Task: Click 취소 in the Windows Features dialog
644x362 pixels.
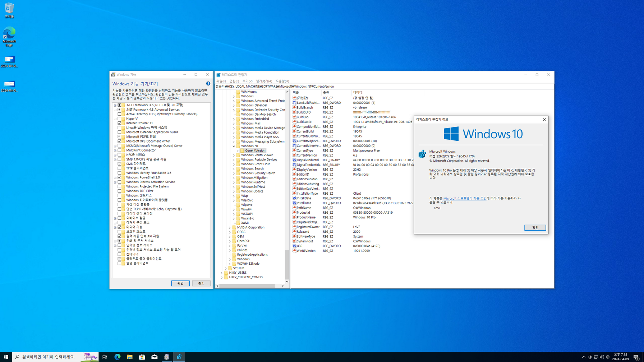Action: [x=201, y=283]
